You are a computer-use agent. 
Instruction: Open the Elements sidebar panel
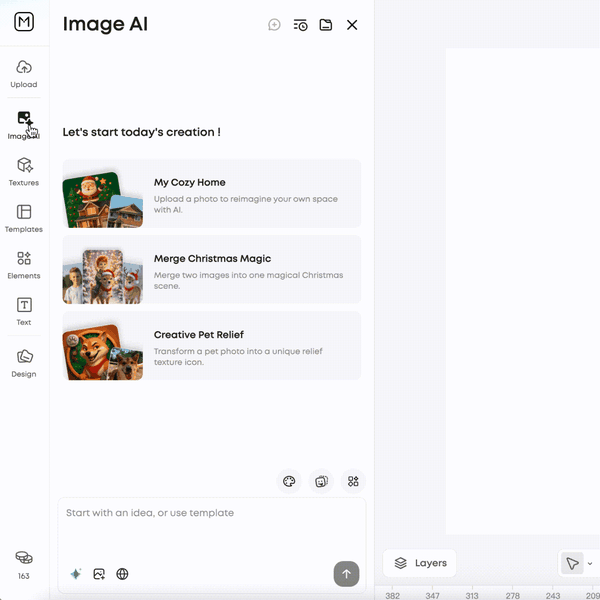pyautogui.click(x=24, y=265)
